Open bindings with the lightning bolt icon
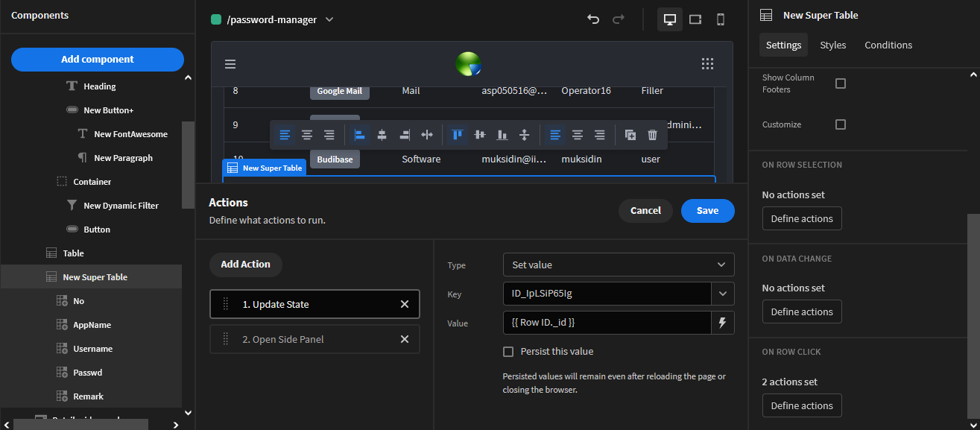 722,323
